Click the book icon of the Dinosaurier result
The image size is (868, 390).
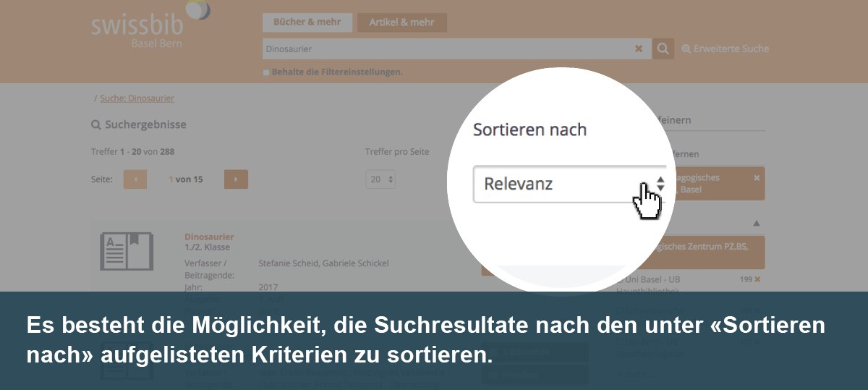(x=127, y=251)
